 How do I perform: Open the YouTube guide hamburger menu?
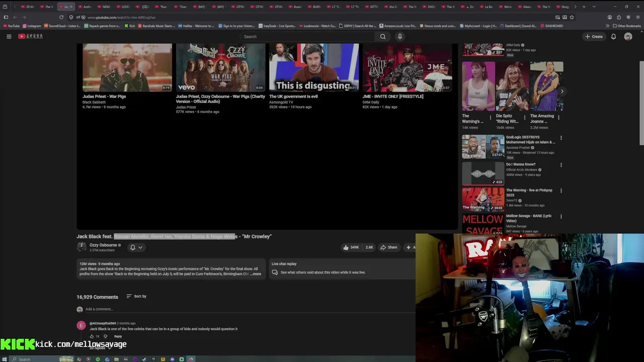pyautogui.click(x=9, y=36)
